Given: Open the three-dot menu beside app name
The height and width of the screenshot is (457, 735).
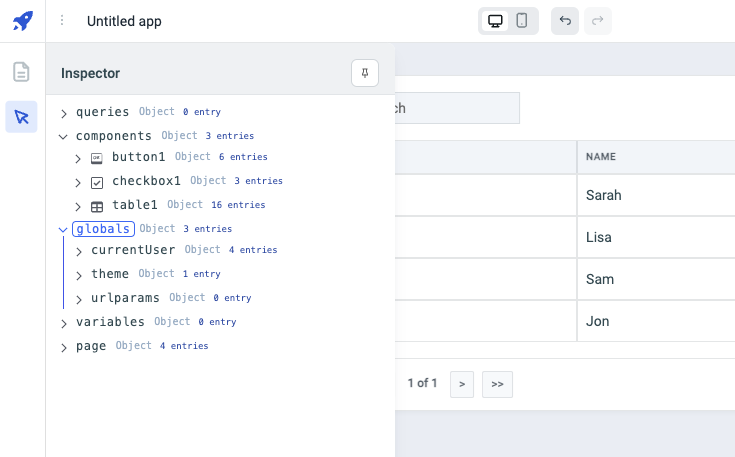Looking at the screenshot, I should pos(62,21).
